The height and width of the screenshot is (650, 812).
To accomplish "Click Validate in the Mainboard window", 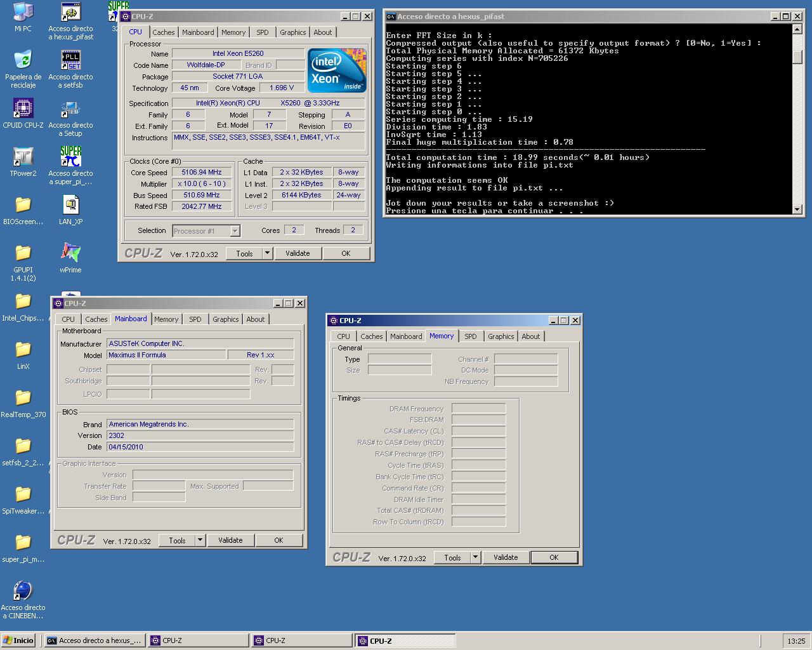I will coord(230,540).
